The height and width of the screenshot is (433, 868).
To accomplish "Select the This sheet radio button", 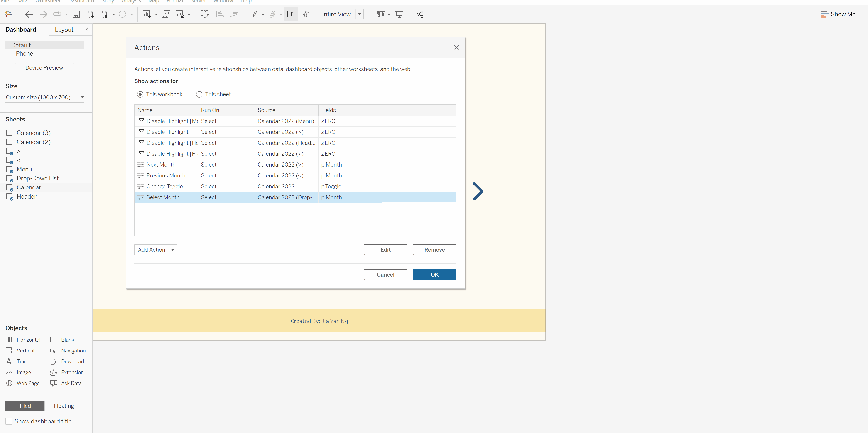I will [199, 94].
